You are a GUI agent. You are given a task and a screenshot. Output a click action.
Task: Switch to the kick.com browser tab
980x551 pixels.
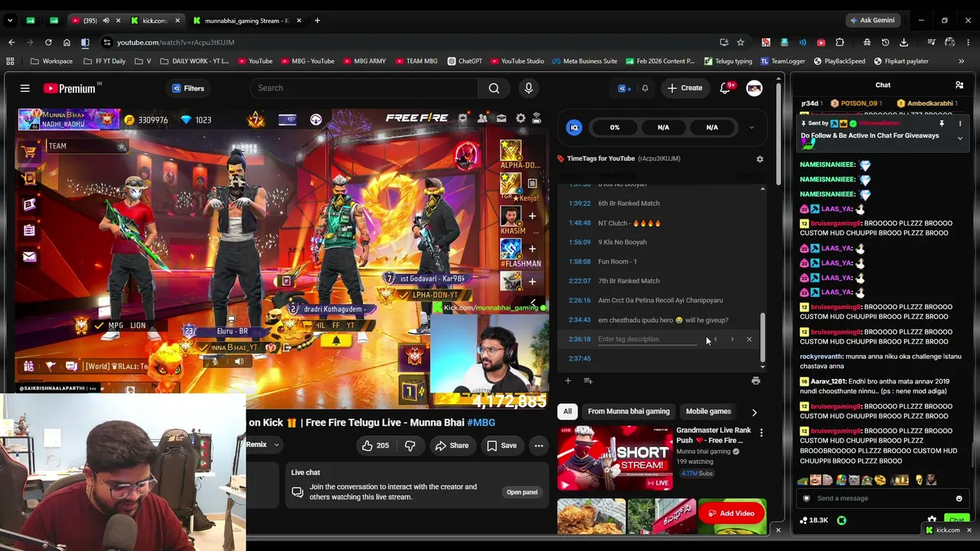pos(155,21)
